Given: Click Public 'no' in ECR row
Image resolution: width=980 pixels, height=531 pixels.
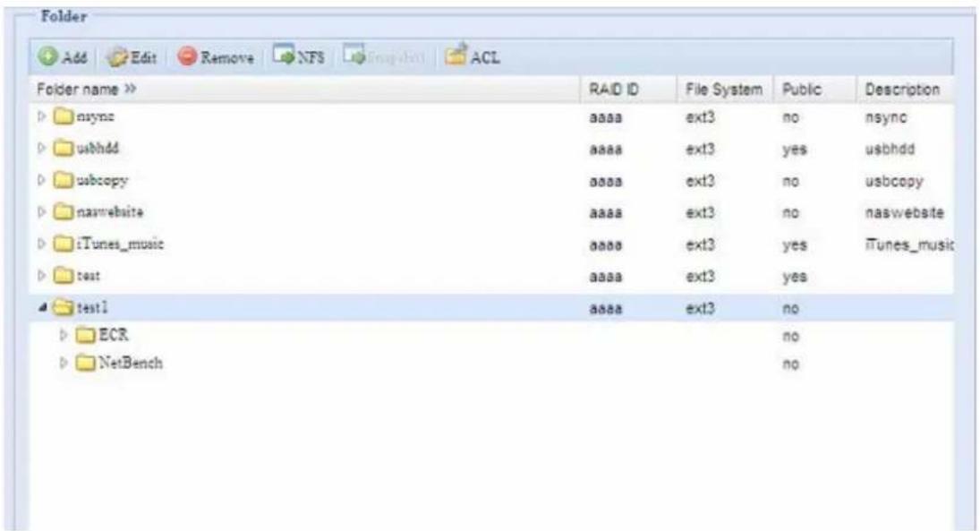Looking at the screenshot, I should [x=790, y=337].
